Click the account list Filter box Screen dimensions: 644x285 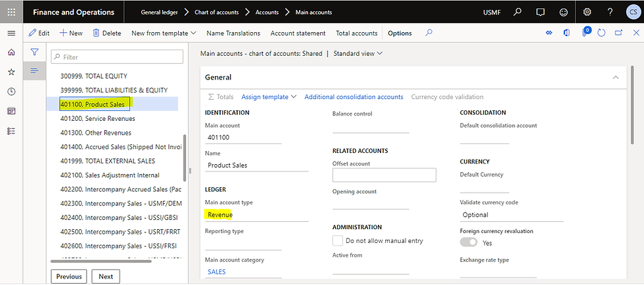click(x=117, y=57)
